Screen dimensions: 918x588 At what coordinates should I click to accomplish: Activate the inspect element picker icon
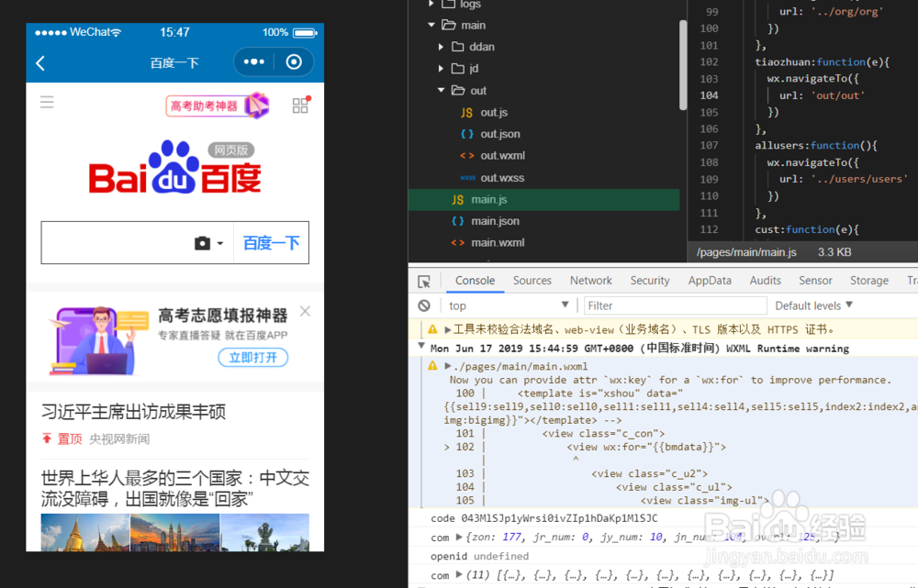(424, 282)
